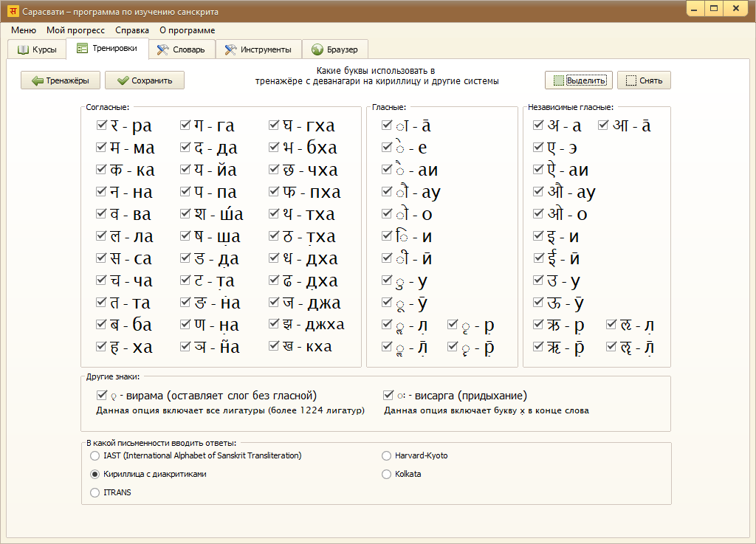Click green checkmark icon on Сохранить button

pos(123,80)
